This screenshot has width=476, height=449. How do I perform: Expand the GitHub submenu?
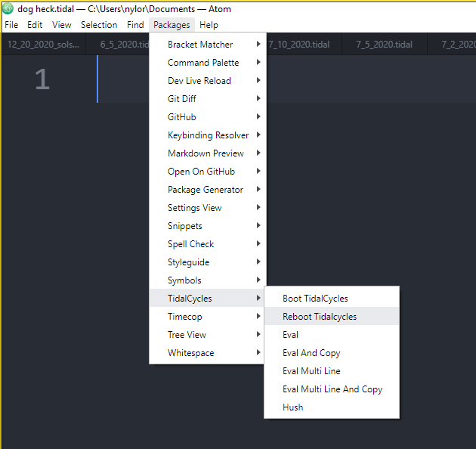(x=208, y=117)
